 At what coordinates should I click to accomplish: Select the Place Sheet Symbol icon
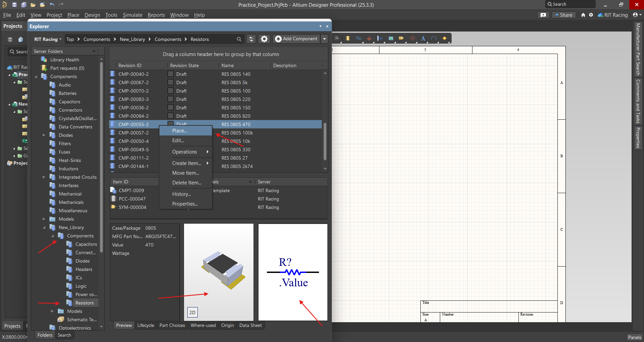[391, 39]
